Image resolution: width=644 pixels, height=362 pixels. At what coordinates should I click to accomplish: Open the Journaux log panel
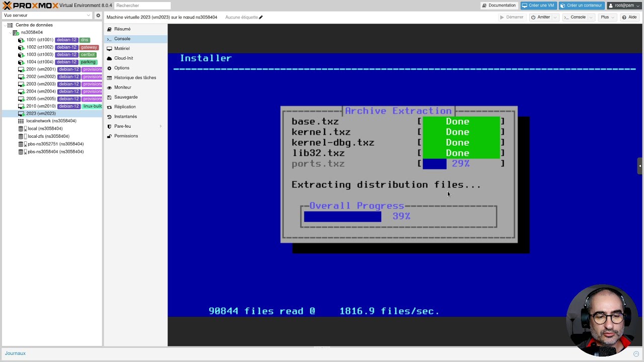tap(15, 353)
